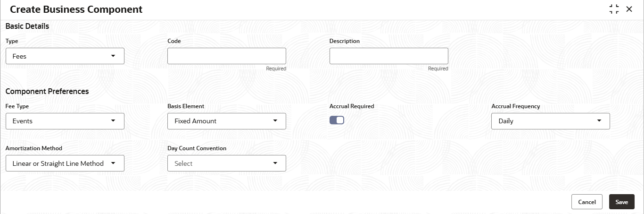The width and height of the screenshot is (644, 214).
Task: Focus the Description input field
Action: [389, 56]
